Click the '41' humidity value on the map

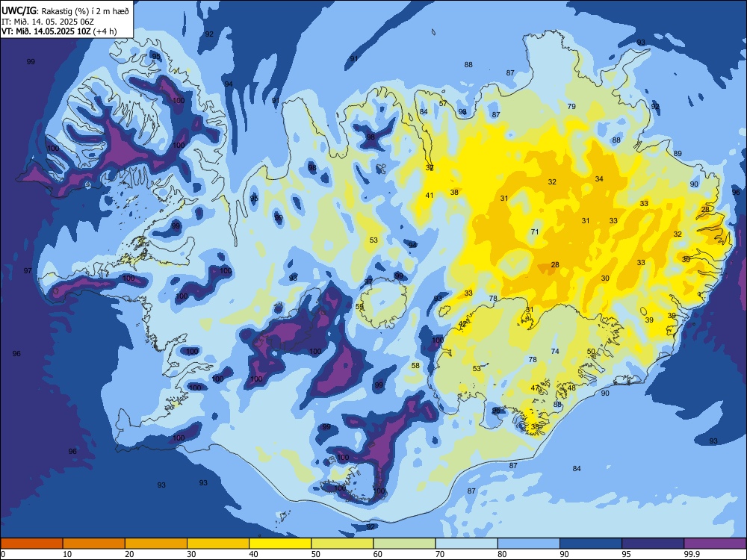point(430,195)
